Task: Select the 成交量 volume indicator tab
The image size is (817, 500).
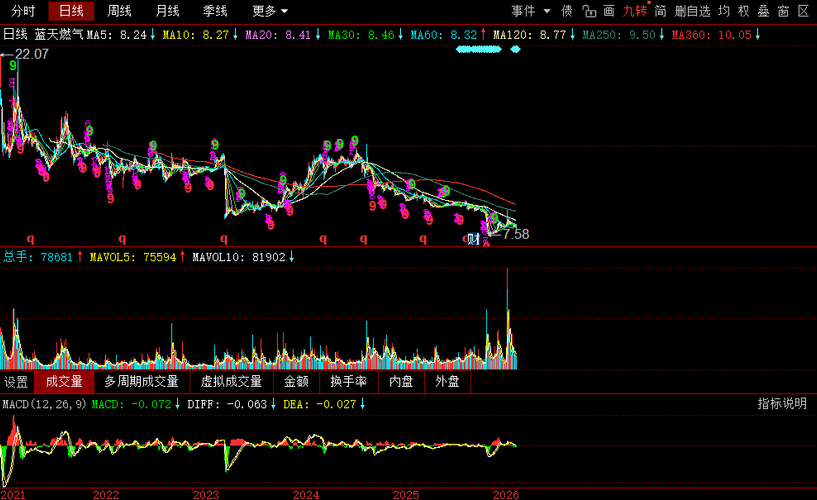Action: (x=64, y=382)
